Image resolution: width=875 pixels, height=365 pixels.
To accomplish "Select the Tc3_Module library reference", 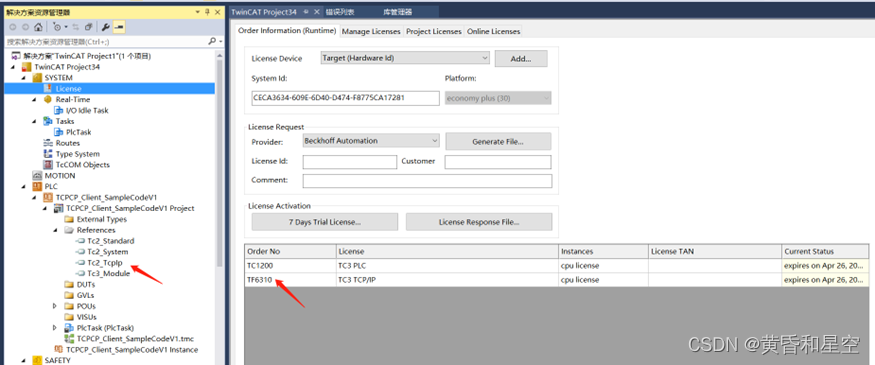I will (109, 273).
